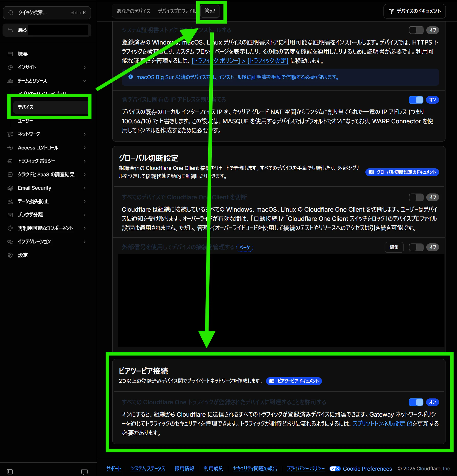Click the クラウドと SaaS の調査結果 icon

coord(10,175)
